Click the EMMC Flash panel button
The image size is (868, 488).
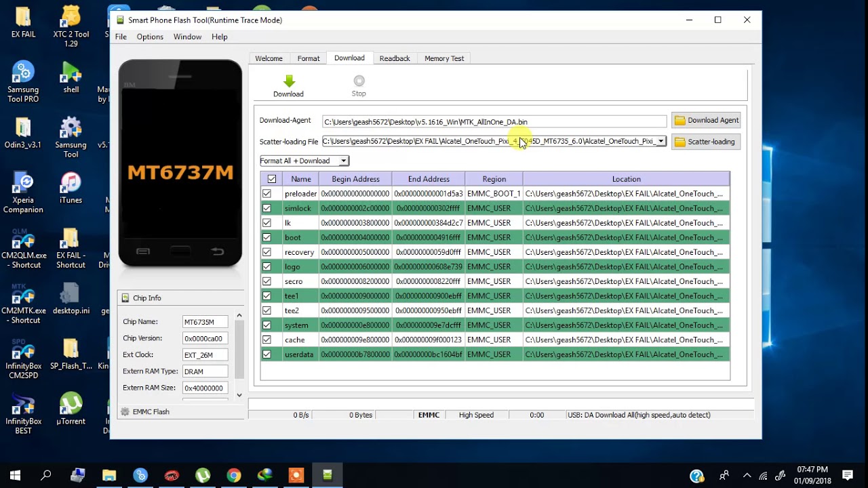(180, 411)
